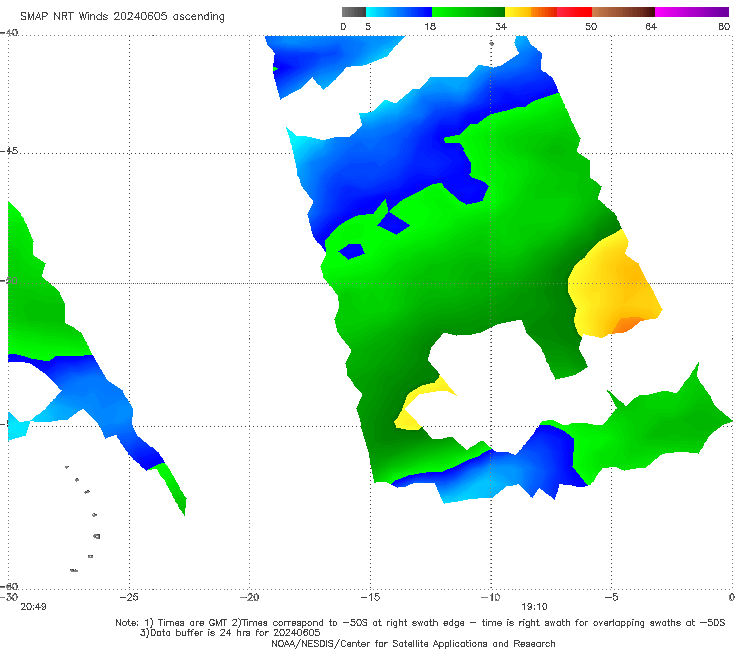The width and height of the screenshot is (740, 650).
Task: Click the swath time '19:10'
Action: (x=534, y=607)
